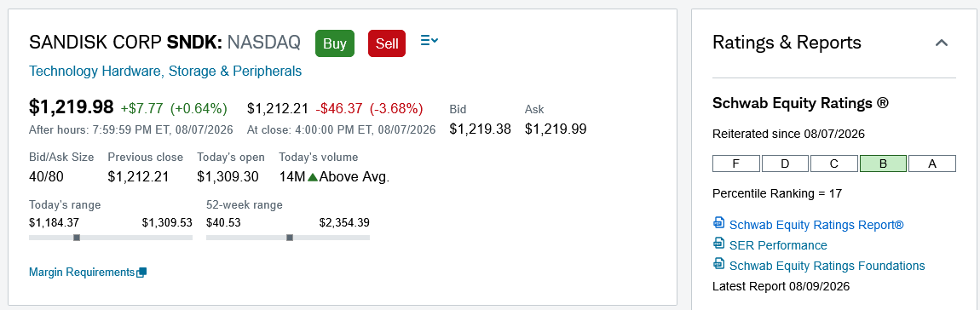Click the 52-week range slider marker
This screenshot has width=980, height=310.
click(290, 238)
